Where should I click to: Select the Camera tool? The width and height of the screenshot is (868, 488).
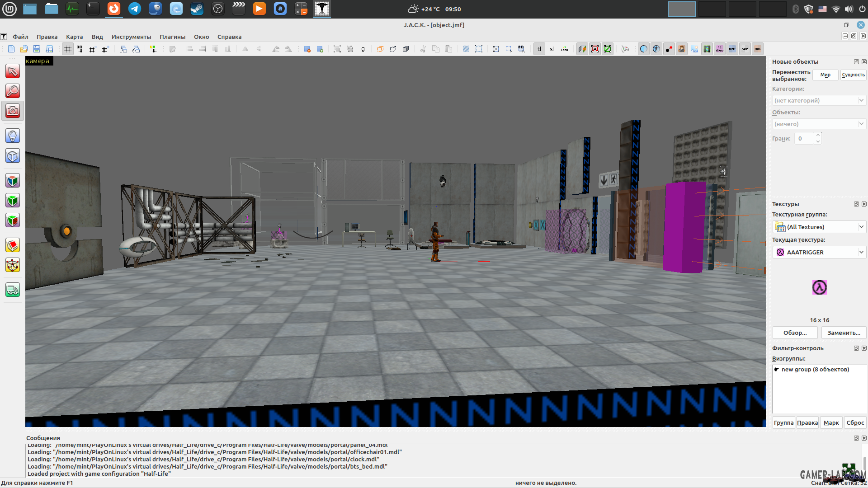tap(13, 111)
